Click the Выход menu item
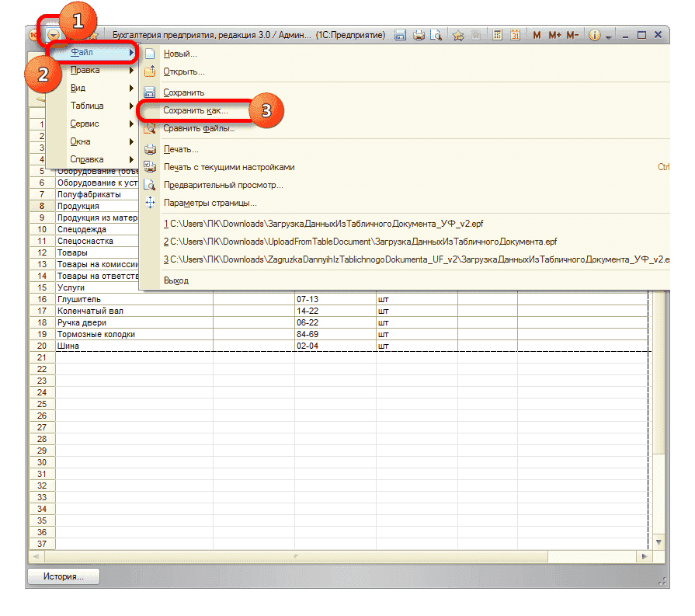Viewport: 695px width, 616px height. (175, 280)
